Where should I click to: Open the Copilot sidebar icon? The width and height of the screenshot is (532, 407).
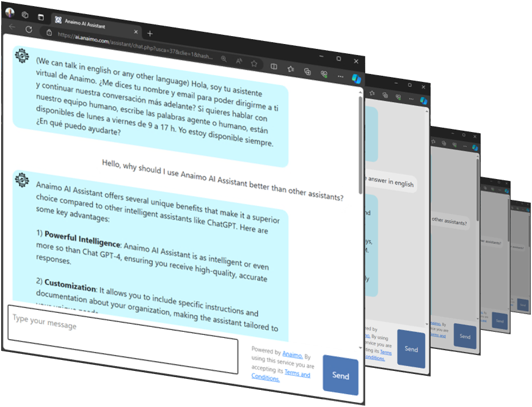click(357, 79)
